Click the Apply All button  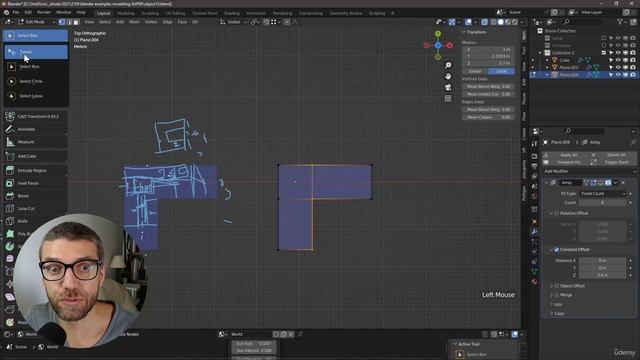[x=565, y=155]
